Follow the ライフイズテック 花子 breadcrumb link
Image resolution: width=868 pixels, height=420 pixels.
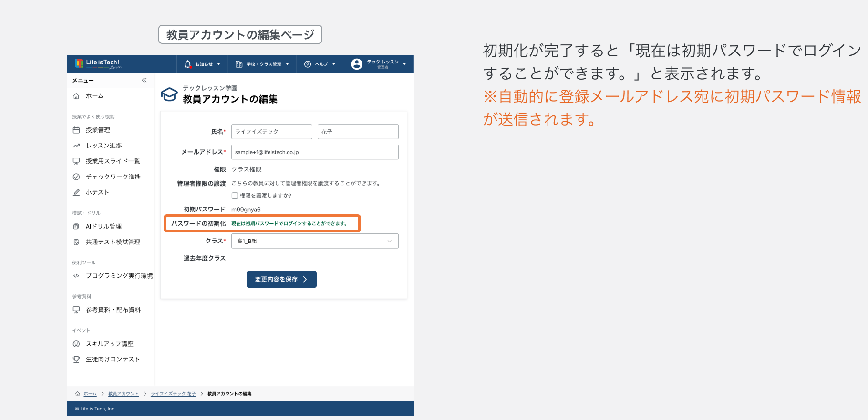[x=173, y=394]
